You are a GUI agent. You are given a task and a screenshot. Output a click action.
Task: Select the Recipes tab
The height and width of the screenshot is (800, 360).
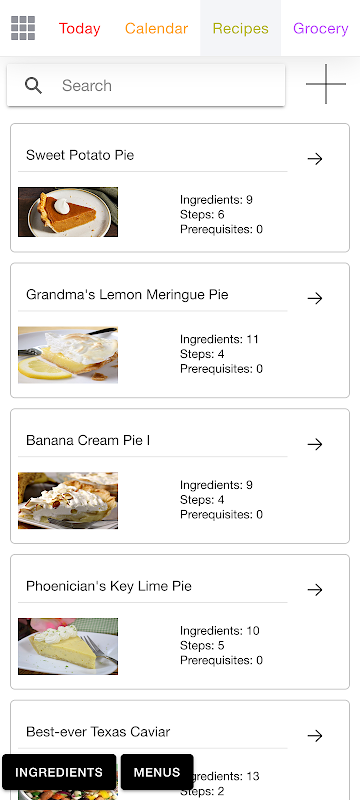(241, 29)
